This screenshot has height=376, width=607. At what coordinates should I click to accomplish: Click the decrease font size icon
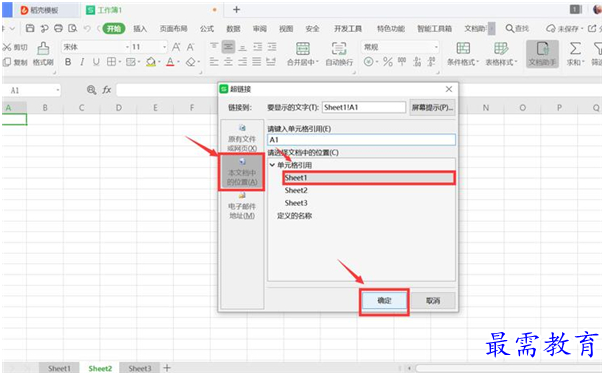pyautogui.click(x=190, y=47)
